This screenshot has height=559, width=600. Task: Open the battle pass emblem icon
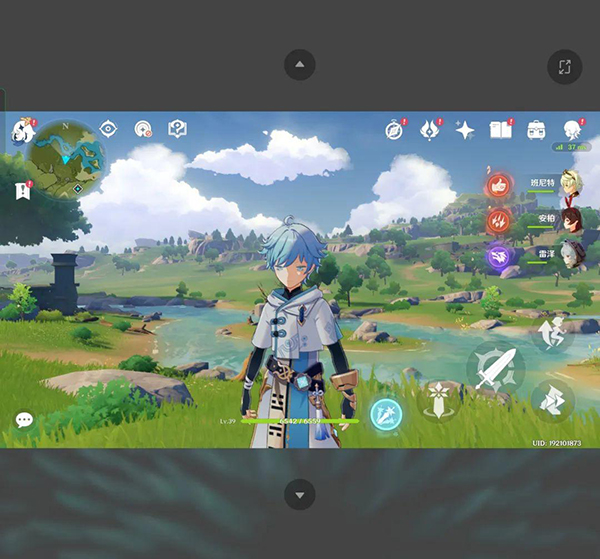430,130
